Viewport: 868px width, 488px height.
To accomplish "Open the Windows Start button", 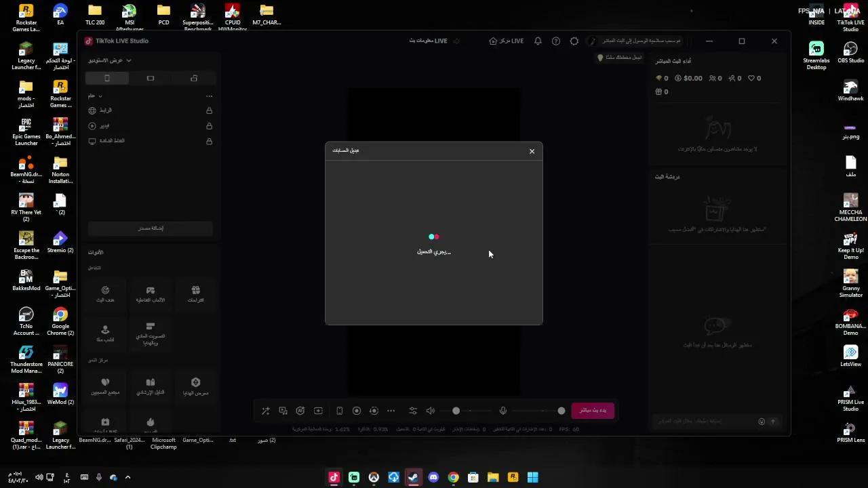I will pos(533,478).
